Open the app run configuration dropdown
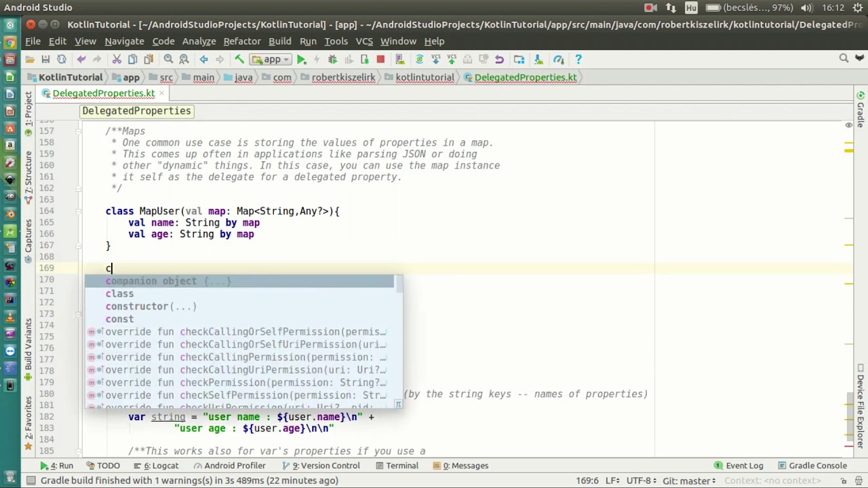Image resolution: width=868 pixels, height=488 pixels. tap(271, 59)
